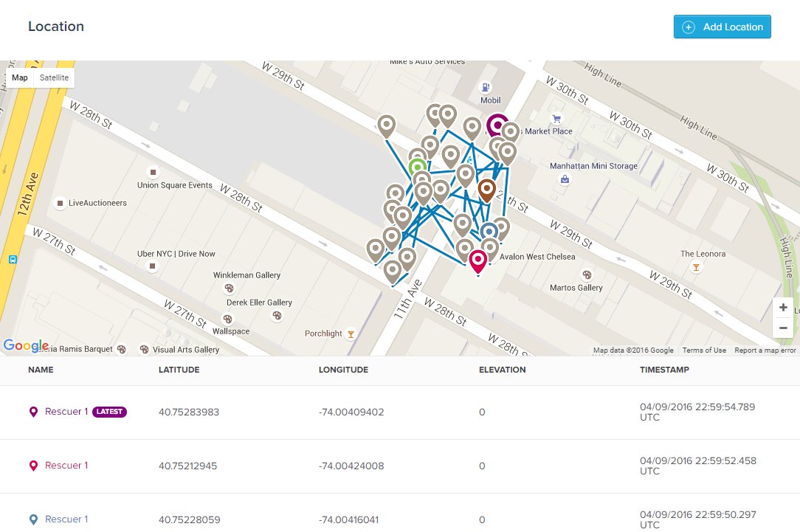This screenshot has height=532, width=800.
Task: Click the Wallspace gallery icon
Action: click(227, 319)
